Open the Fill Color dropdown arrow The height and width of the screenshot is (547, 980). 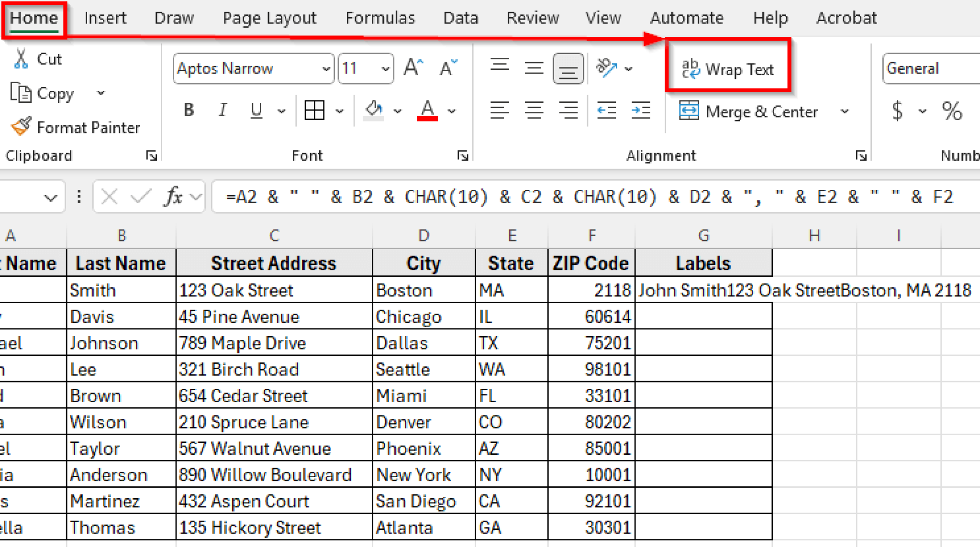coord(398,110)
